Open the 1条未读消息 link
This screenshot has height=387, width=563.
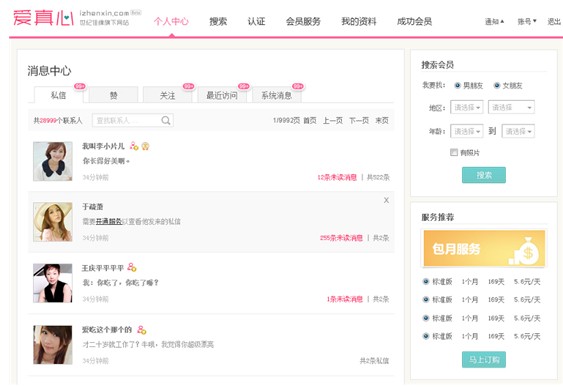345,299
